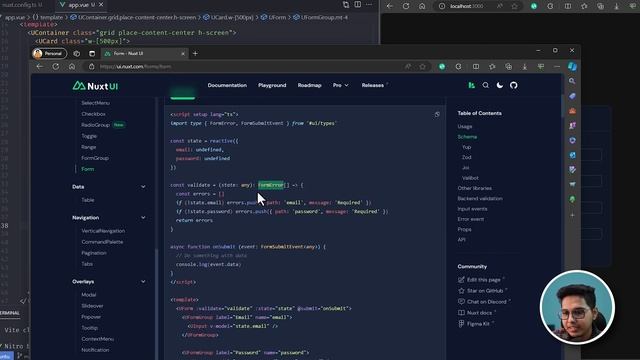640x360 pixels.
Task: Open browser settings and more menu
Action: point(557,67)
